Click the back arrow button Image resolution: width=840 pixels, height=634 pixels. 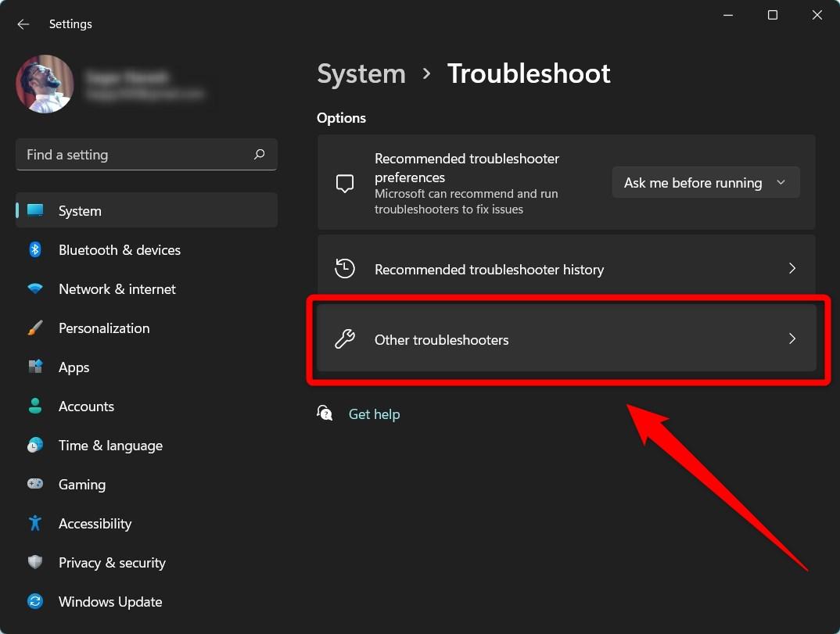(x=23, y=24)
